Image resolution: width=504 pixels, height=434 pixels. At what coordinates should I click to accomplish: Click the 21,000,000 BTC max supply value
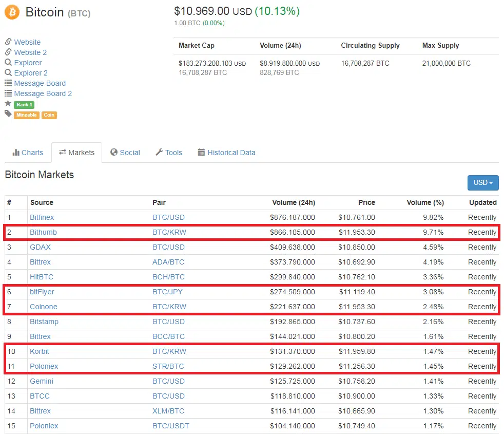click(x=446, y=63)
